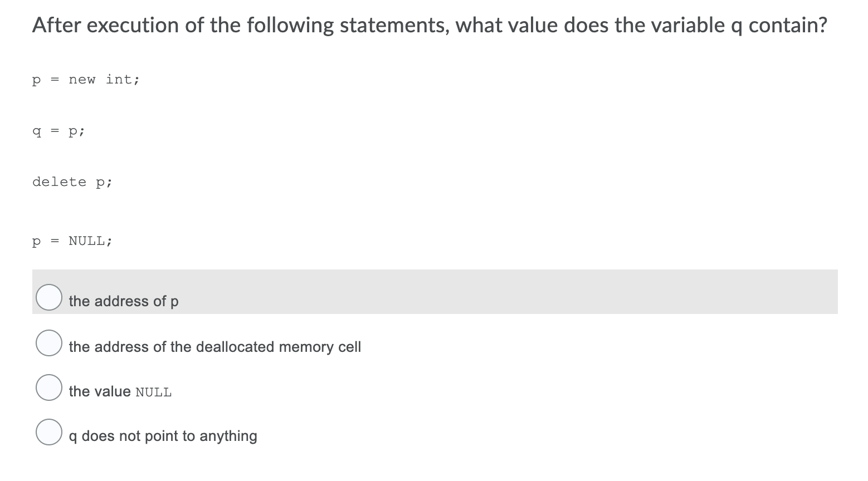Click the circle next to the fourth option

coord(48,431)
